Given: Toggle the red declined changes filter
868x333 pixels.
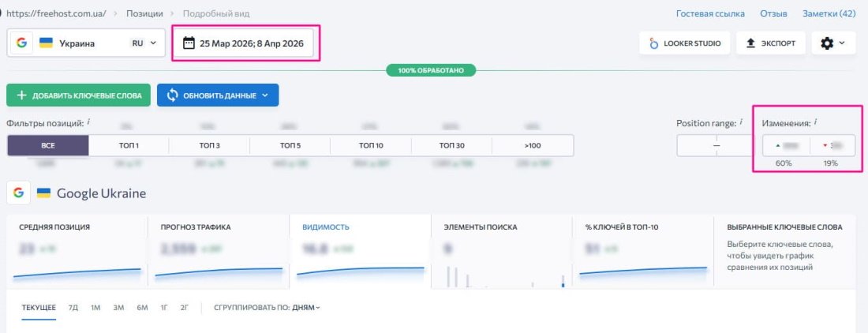Looking at the screenshot, I should 832,146.
